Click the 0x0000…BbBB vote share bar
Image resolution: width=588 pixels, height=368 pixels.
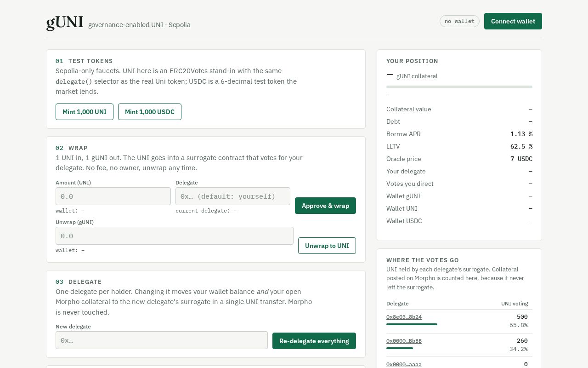tap(400, 348)
